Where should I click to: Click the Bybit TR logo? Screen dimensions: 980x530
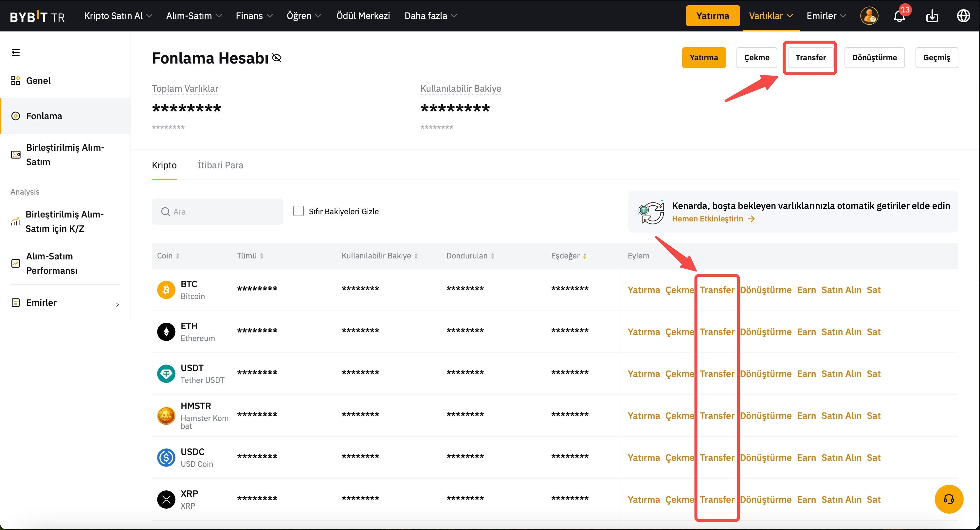point(37,16)
